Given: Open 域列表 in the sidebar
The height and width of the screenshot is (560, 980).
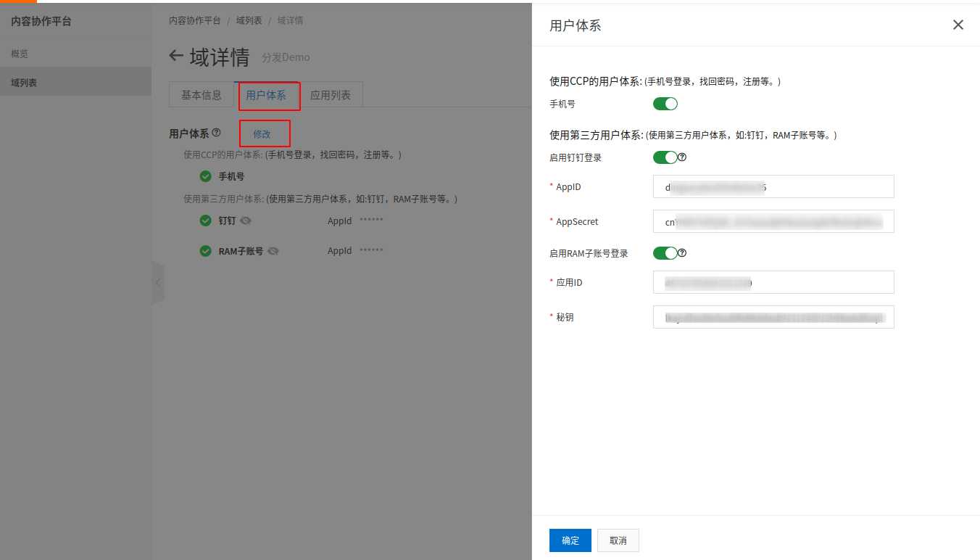Looking at the screenshot, I should coord(75,83).
